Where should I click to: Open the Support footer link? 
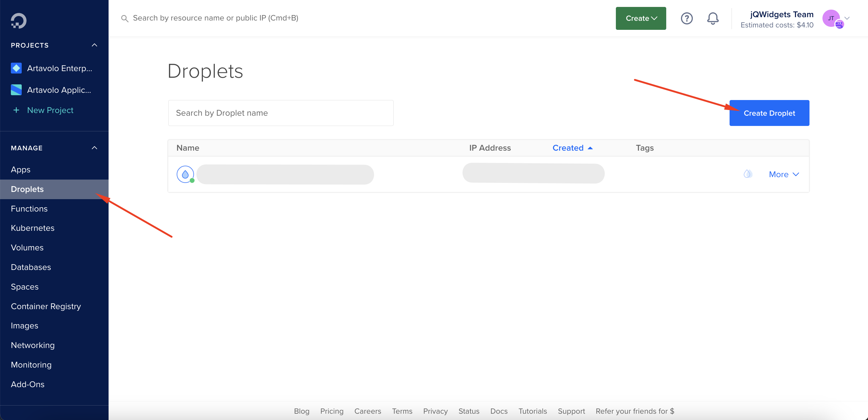pos(571,411)
